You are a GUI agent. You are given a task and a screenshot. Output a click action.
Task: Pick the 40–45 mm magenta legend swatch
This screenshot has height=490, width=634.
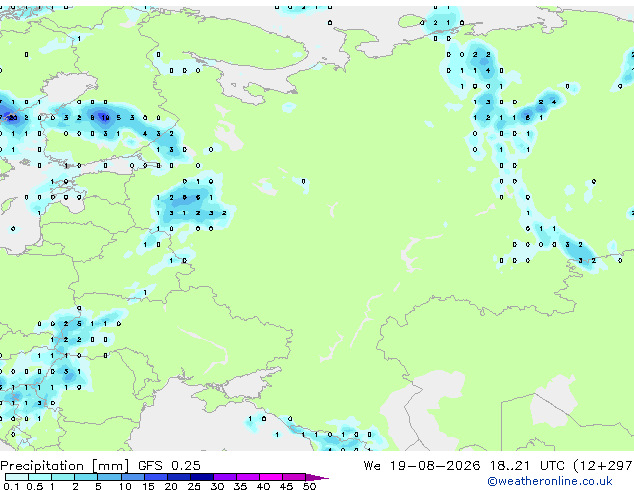click(x=271, y=477)
